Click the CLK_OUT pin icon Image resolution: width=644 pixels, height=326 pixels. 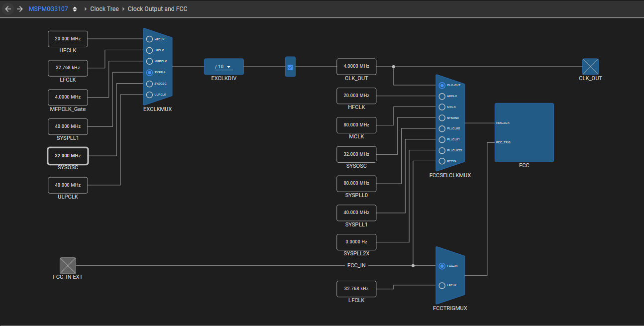590,67
